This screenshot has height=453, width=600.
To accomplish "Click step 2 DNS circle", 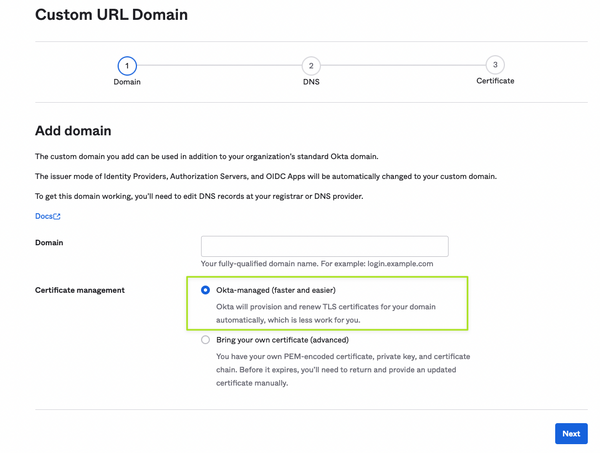I will coord(311,66).
